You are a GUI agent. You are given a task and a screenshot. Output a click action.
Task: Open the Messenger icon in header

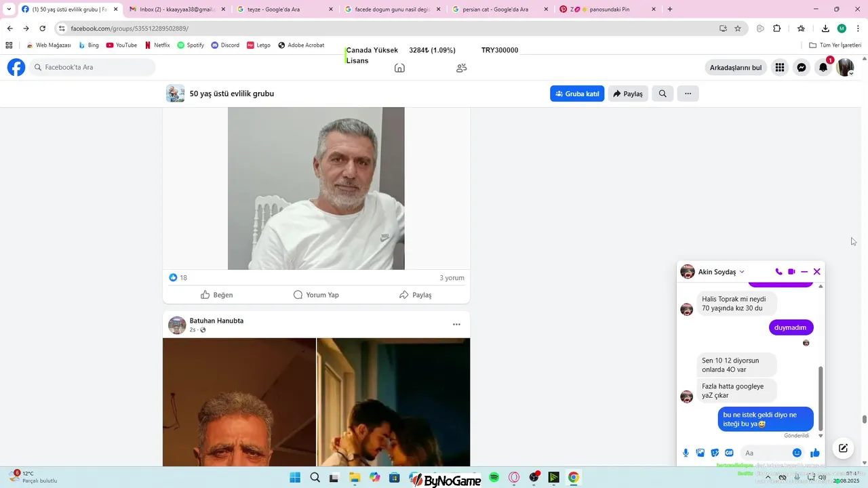pos(802,67)
